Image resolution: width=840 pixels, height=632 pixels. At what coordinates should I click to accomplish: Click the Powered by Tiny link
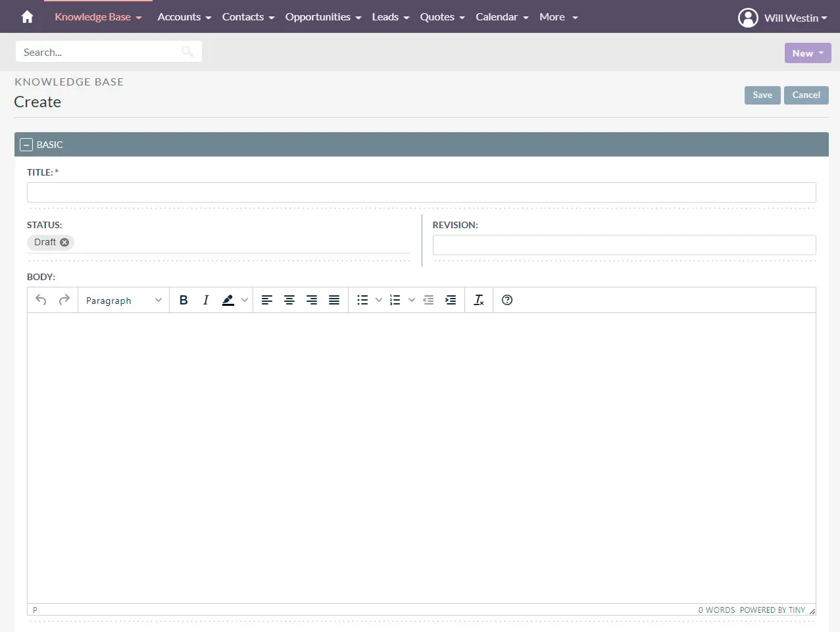point(772,610)
